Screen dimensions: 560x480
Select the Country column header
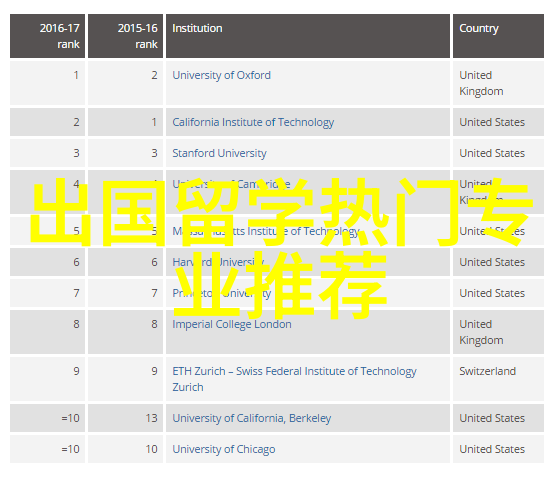pos(498,36)
